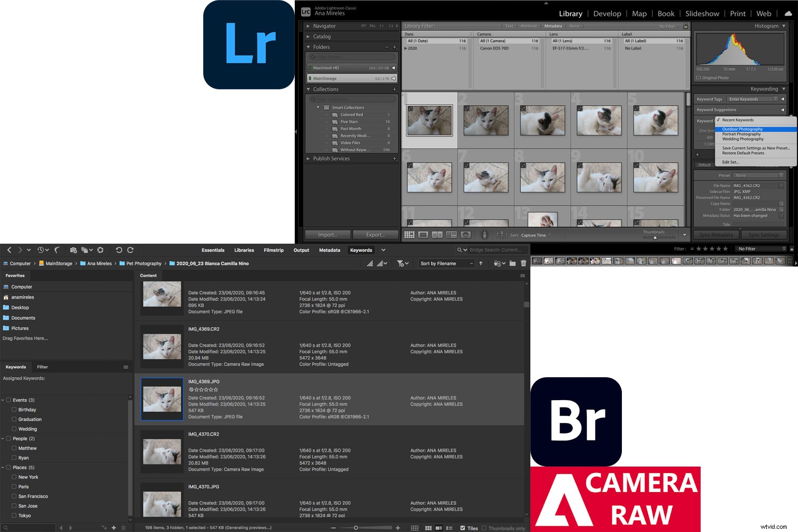The height and width of the screenshot is (532, 798).
Task: Collapse the Places keyword group
Action: click(4, 467)
